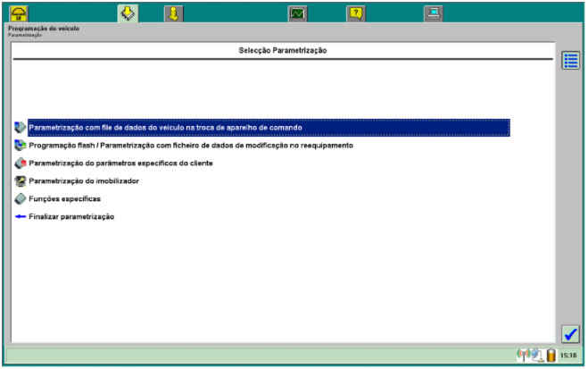Confirm selection with the blue checkmark button

pos(570,333)
